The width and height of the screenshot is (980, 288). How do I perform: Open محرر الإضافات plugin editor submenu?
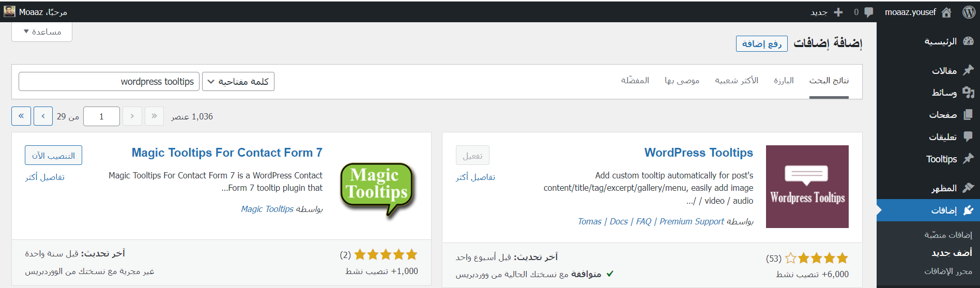(x=948, y=271)
